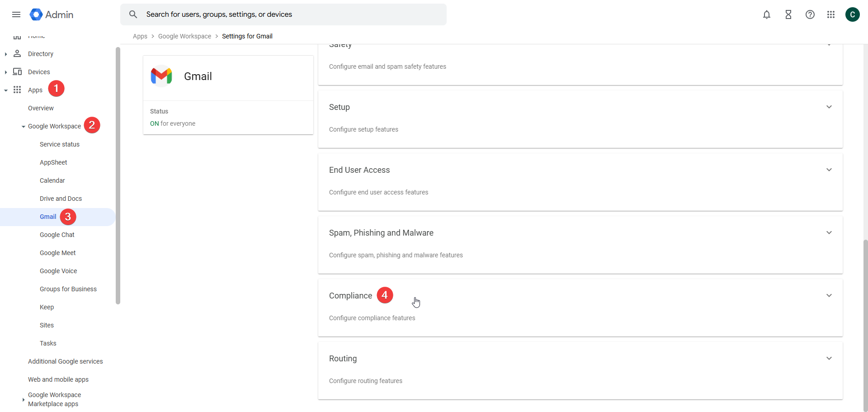Click the Apps breadcrumb link

click(x=140, y=36)
